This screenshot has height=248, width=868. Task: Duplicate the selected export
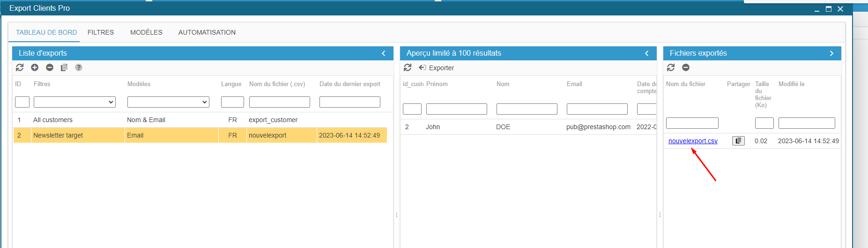click(x=64, y=67)
